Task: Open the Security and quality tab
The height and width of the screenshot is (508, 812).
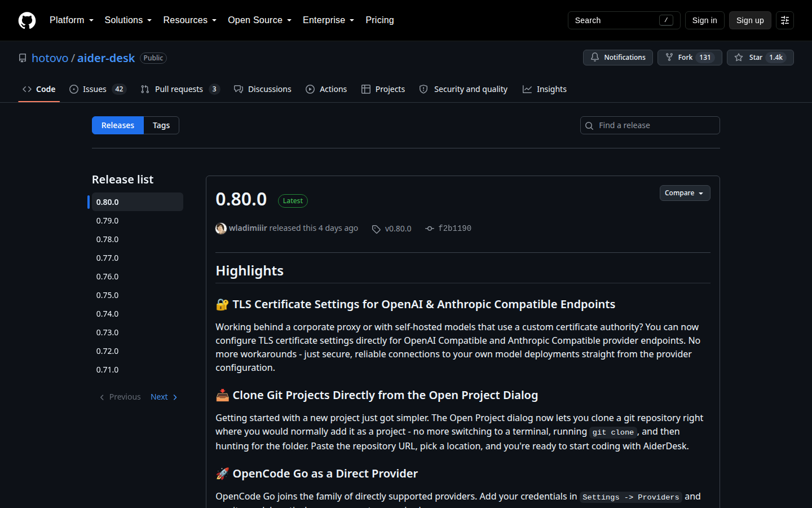Action: point(464,89)
